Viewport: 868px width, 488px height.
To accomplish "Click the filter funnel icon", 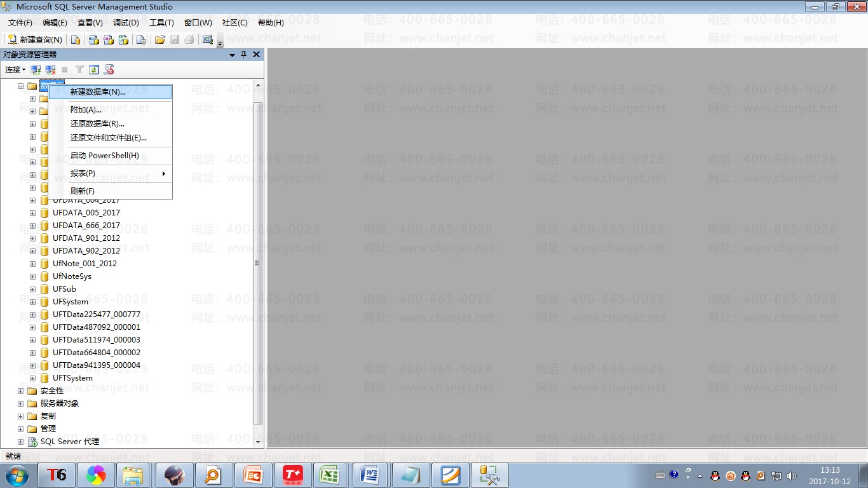I will [x=79, y=70].
